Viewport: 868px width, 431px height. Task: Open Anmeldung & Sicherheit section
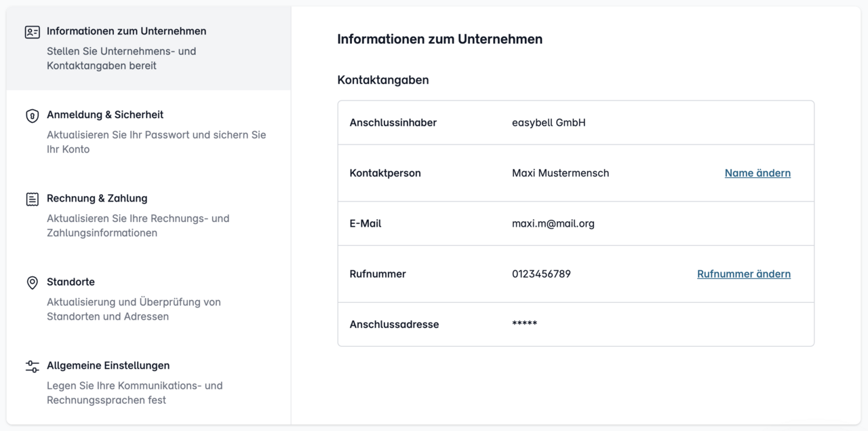[149, 132]
